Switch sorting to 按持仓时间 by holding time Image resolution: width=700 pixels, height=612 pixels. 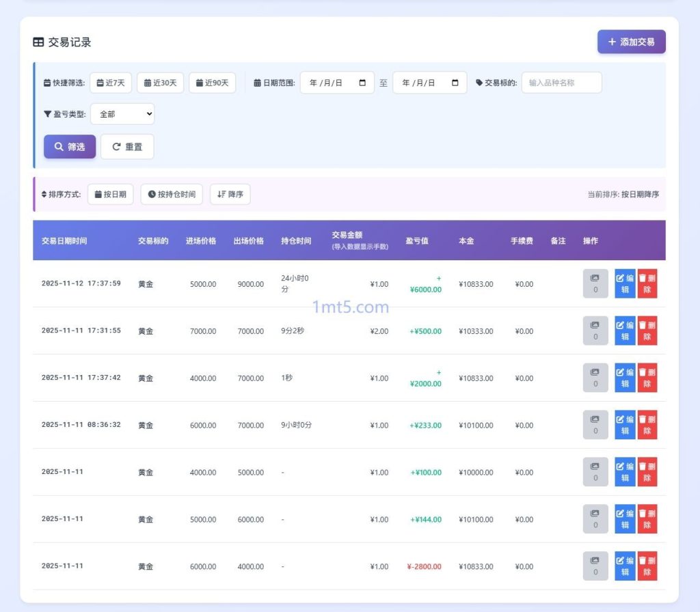171,193
